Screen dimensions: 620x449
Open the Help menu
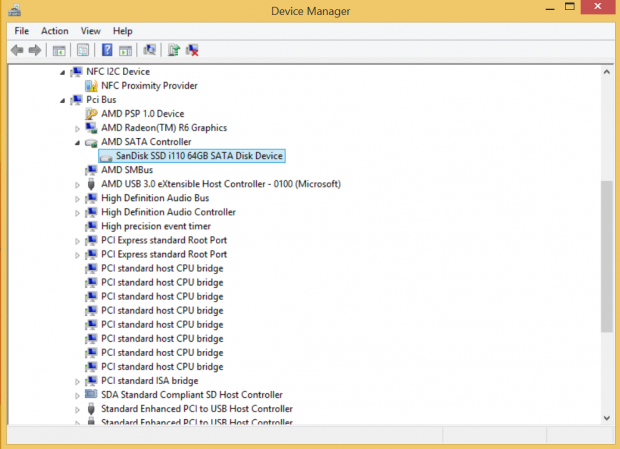pos(123,31)
